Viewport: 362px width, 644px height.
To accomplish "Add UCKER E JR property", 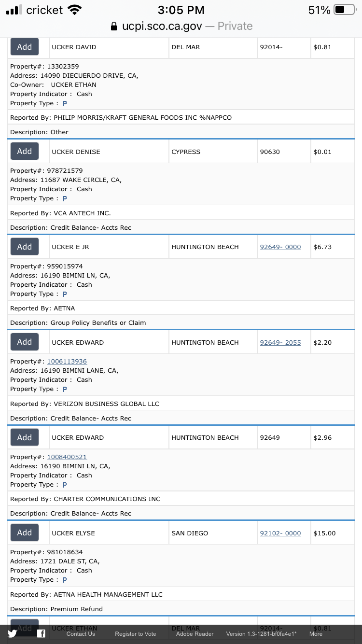I will [25, 247].
